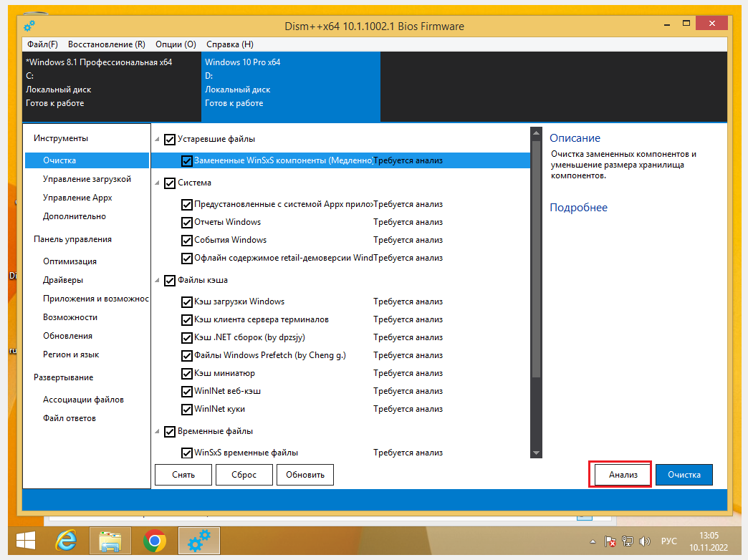Click the Dism++ taskbar icon
The image size is (748, 560).
199,541
